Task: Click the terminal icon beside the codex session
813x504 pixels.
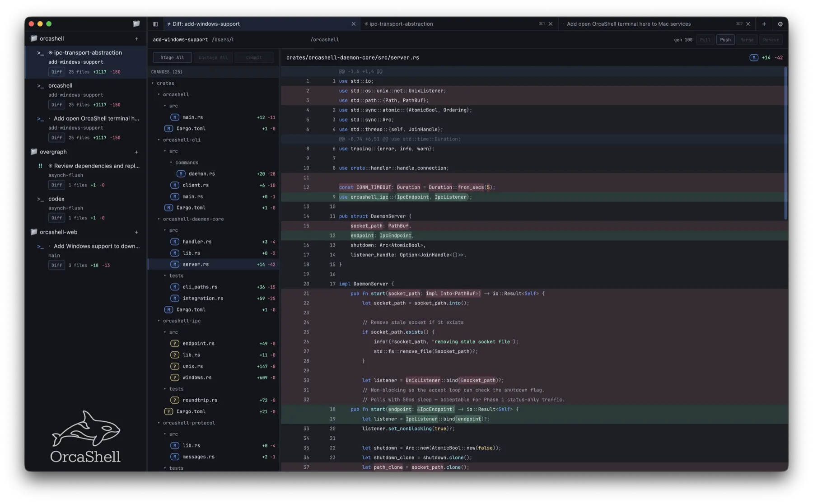Action: 41,199
